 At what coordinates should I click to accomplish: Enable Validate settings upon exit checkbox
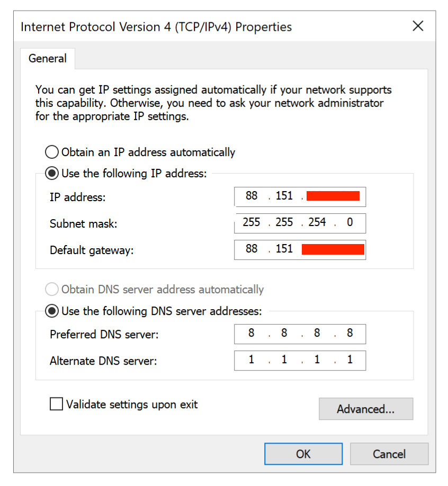point(56,404)
